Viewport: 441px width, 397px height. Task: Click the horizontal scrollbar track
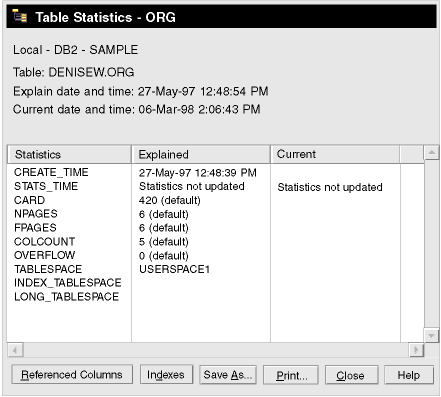click(216, 350)
